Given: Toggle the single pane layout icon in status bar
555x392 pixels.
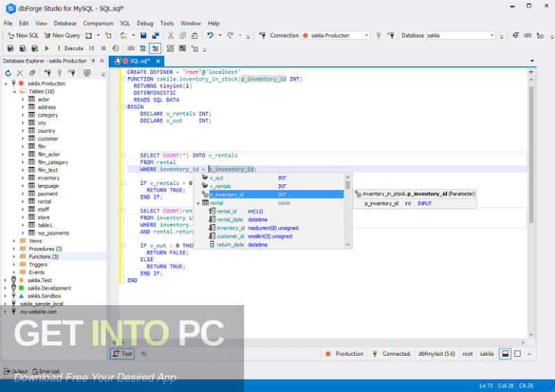Looking at the screenshot, I should point(517,354).
